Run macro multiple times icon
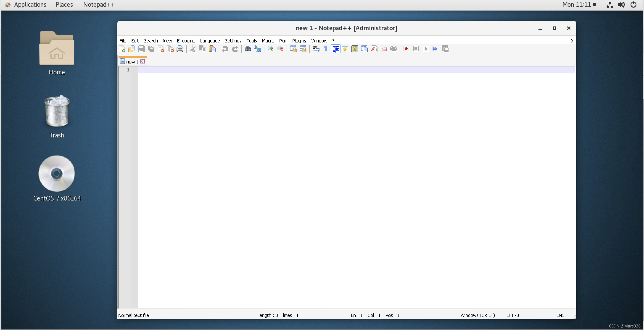The height and width of the screenshot is (330, 644). coord(435,49)
